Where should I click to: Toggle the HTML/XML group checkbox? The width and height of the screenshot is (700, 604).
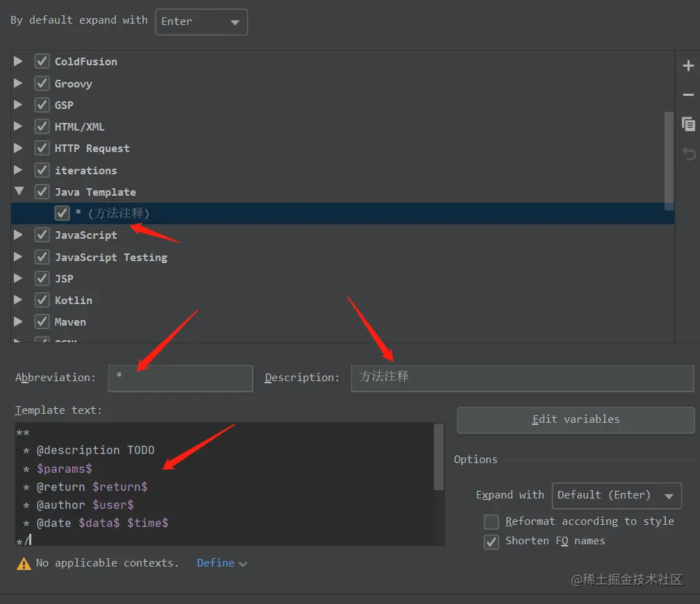tap(42, 126)
